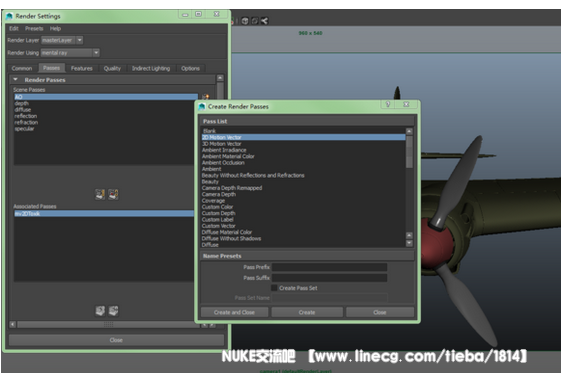
Task: Switch to the Indirect Lighting tab
Action: [x=151, y=68]
